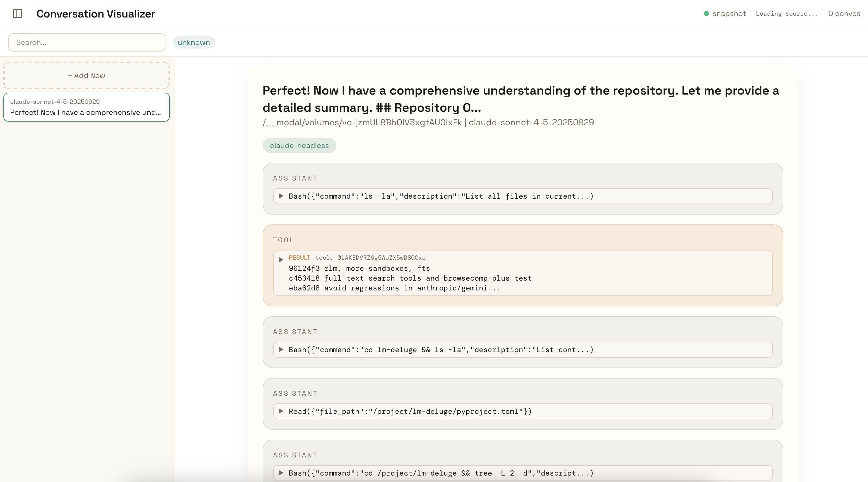Image resolution: width=868 pixels, height=482 pixels.
Task: Click the 'claude-headless' tag chip
Action: pos(299,146)
